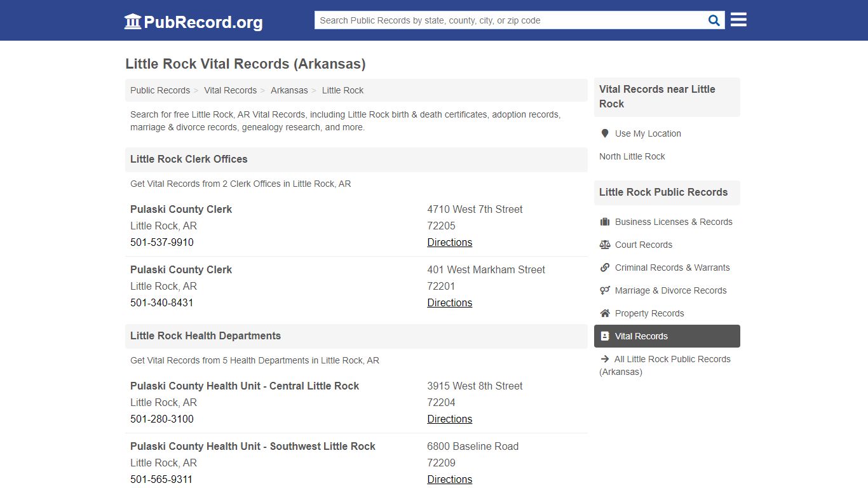Image resolution: width=868 pixels, height=488 pixels.
Task: Open the hamburger menu icon
Action: pos(738,20)
